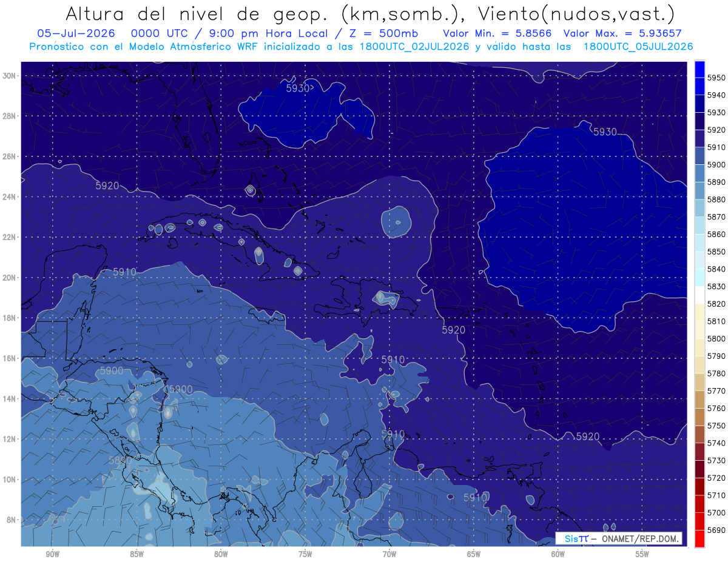Screen dimensions: 728x562
Task: Click colorbar swatch between 5770 and 5780
Action: point(699,382)
